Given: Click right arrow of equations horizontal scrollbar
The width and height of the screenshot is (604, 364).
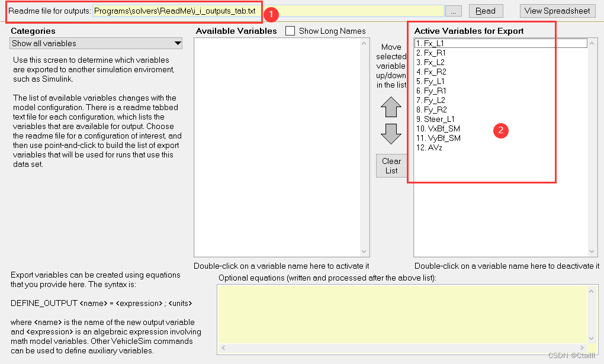Looking at the screenshot, I should click(582, 348).
